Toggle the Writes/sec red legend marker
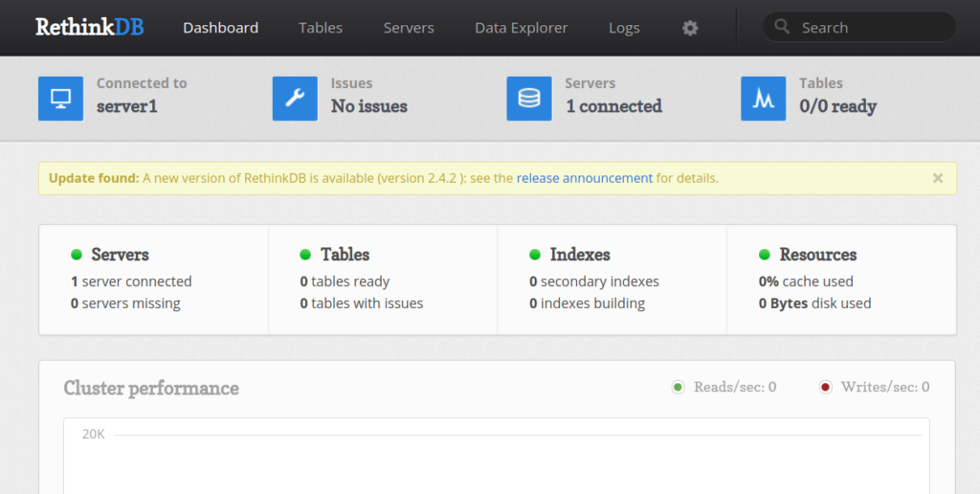 coord(826,387)
